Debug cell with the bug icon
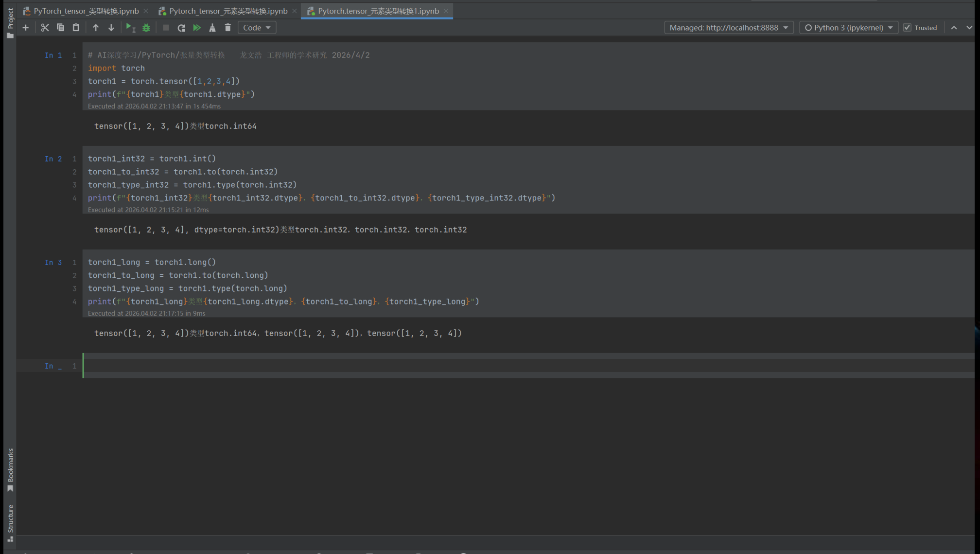The image size is (980, 554). [146, 28]
